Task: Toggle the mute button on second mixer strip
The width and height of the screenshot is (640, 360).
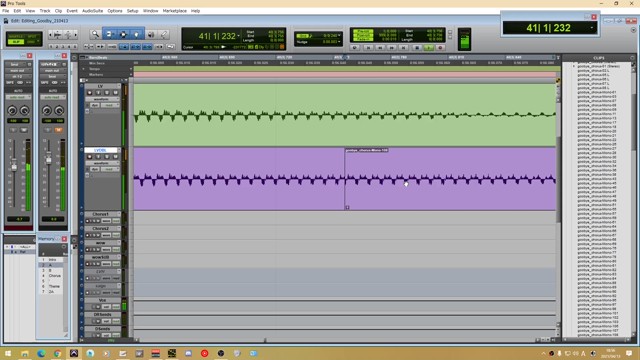Action: point(58,130)
